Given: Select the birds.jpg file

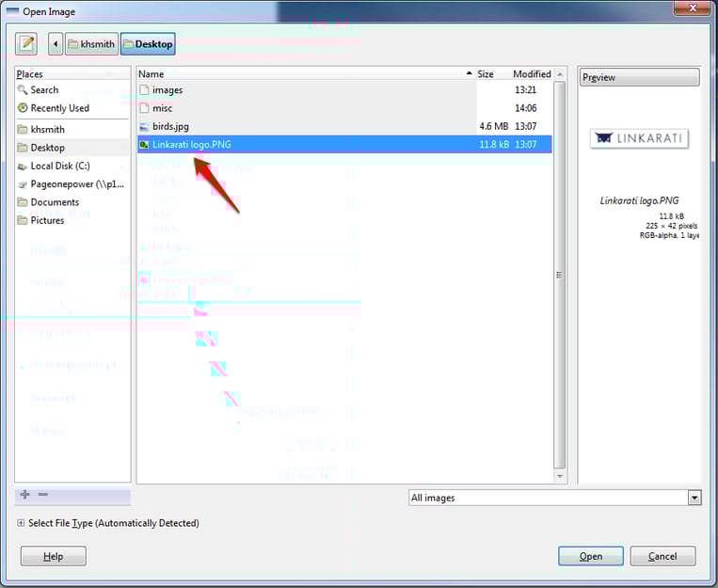Looking at the screenshot, I should point(344,126).
